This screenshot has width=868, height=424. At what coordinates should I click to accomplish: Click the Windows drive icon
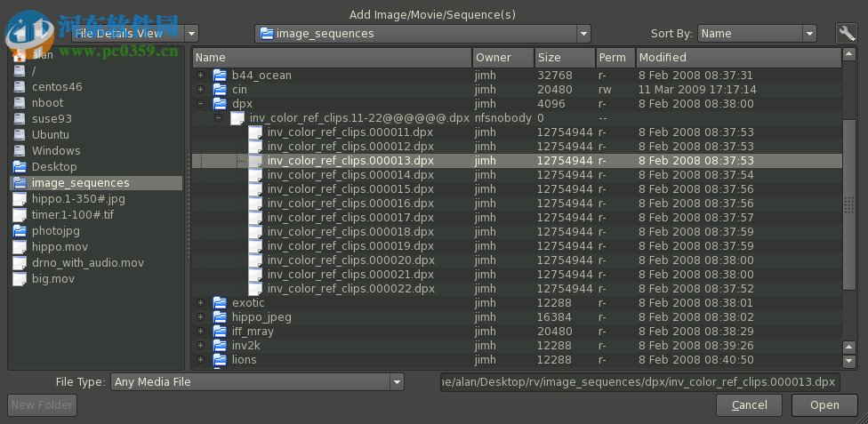point(20,151)
